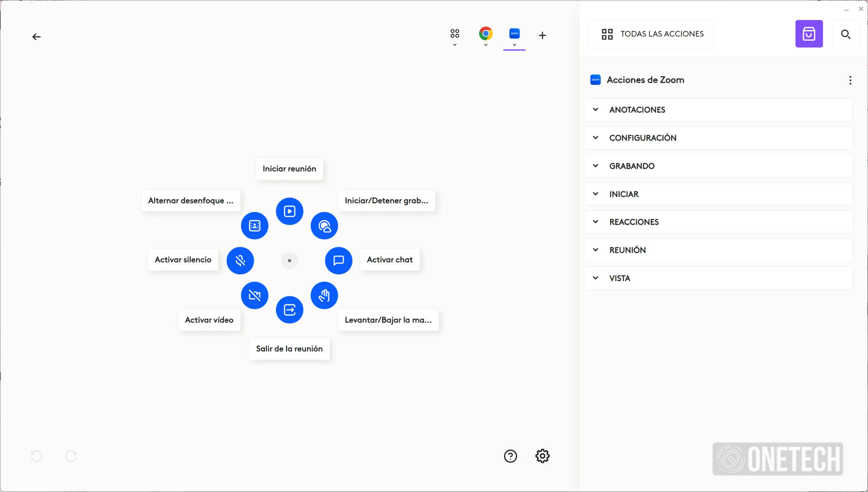
Task: Click the chat bubble circle icon
Action: 338,261
